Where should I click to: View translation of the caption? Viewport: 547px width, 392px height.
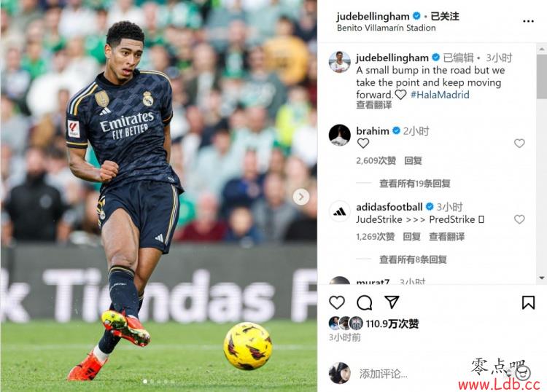[x=373, y=105]
